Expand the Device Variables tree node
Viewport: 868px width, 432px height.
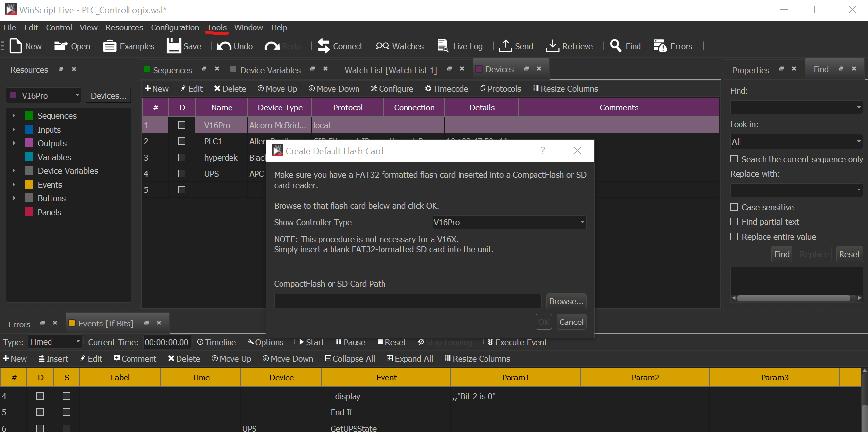tap(14, 171)
